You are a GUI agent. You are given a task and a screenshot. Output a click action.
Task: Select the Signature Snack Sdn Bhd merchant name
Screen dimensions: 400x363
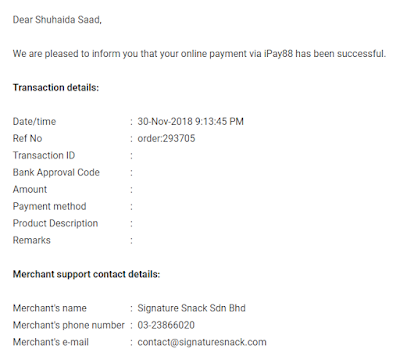(192, 308)
